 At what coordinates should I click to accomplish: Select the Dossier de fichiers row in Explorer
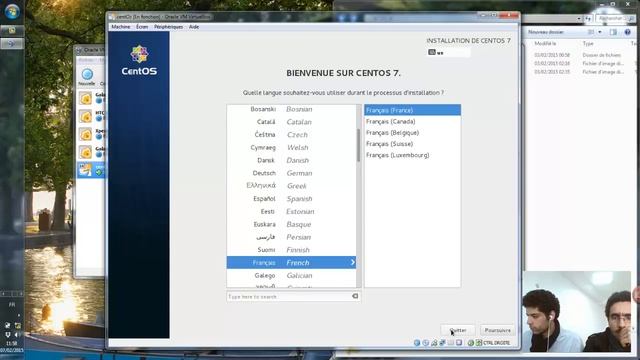pyautogui.click(x=582, y=55)
